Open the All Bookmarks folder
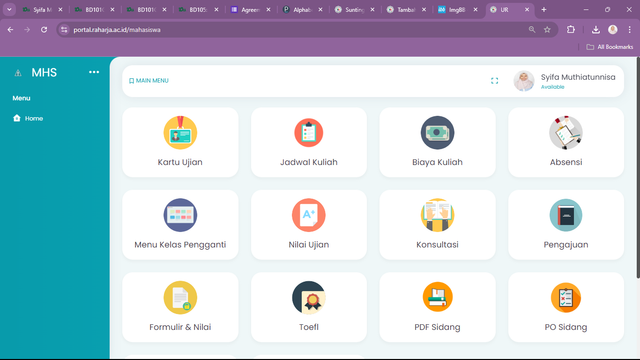This screenshot has width=640, height=360. (609, 47)
